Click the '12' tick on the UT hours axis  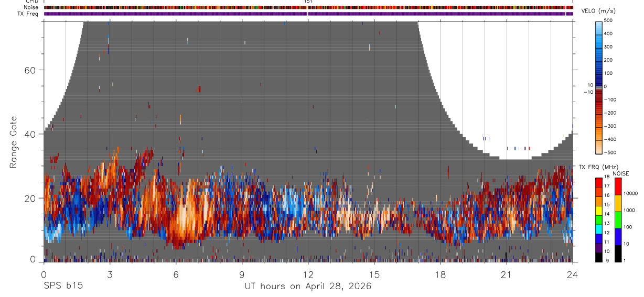pyautogui.click(x=308, y=274)
